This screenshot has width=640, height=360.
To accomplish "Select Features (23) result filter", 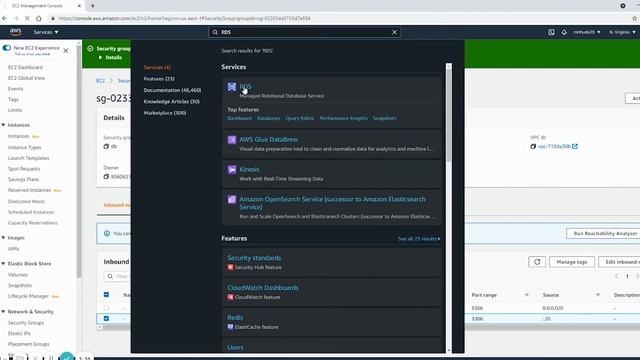I will tap(159, 79).
